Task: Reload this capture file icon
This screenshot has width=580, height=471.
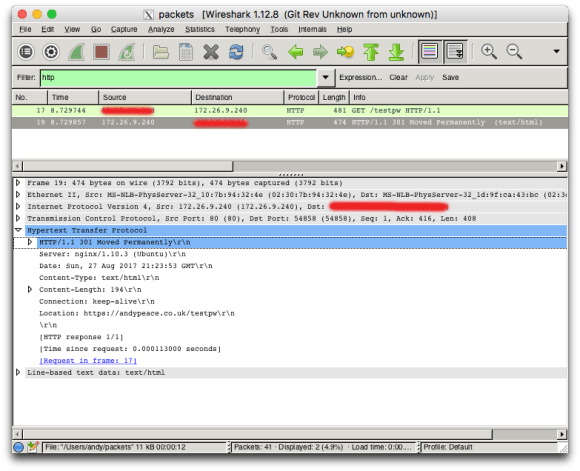Action: click(x=236, y=51)
